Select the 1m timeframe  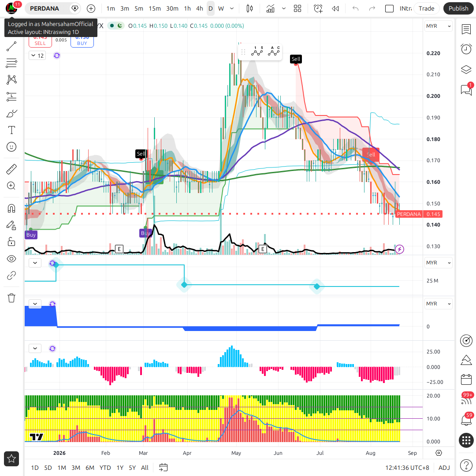(x=111, y=8)
